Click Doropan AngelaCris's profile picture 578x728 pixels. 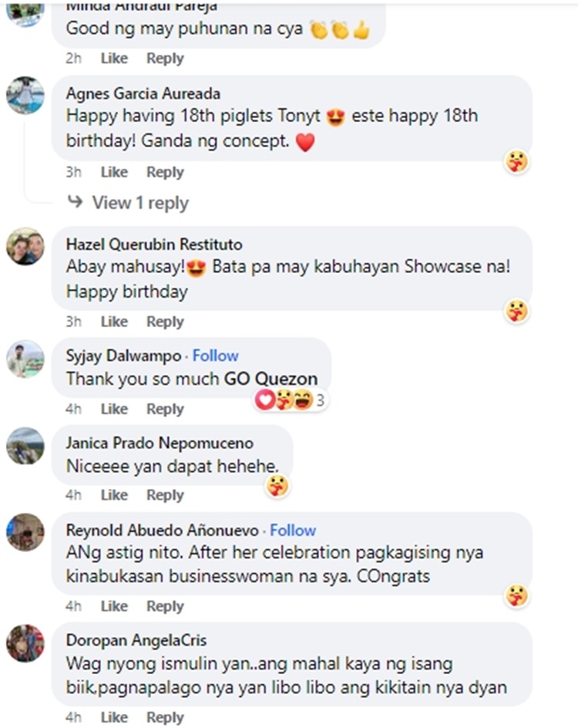click(x=25, y=643)
